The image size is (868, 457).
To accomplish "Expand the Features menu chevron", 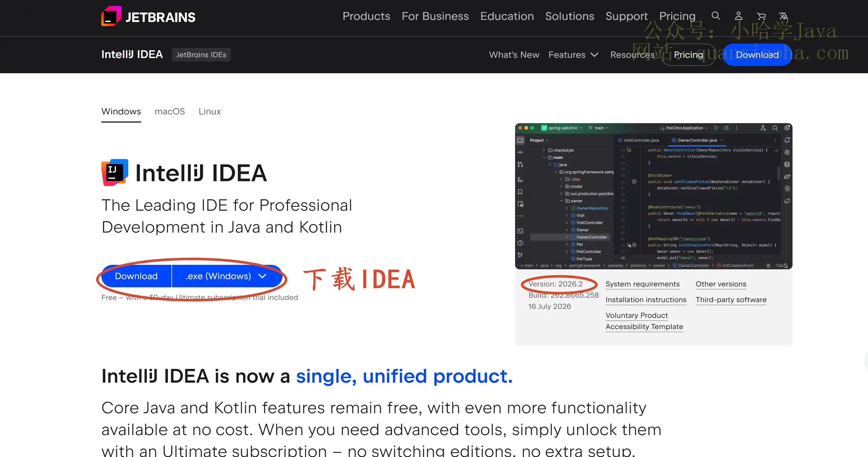I will (595, 55).
